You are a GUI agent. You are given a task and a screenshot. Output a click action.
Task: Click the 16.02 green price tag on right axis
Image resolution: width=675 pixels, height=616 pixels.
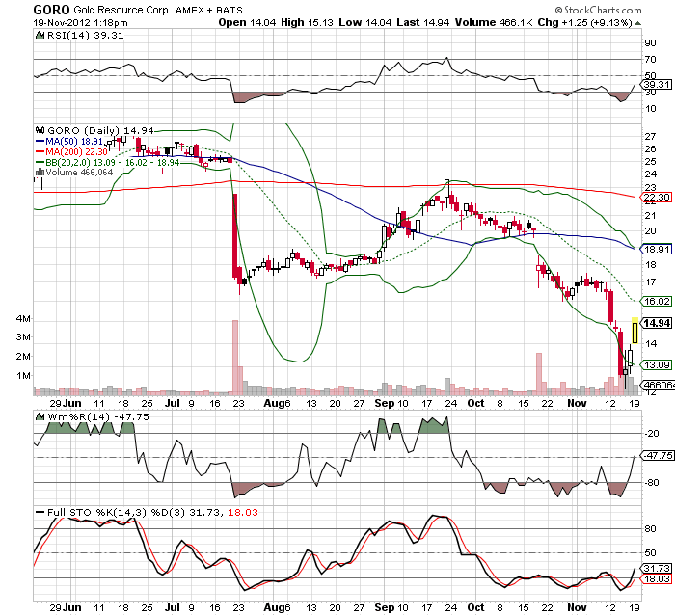[656, 301]
